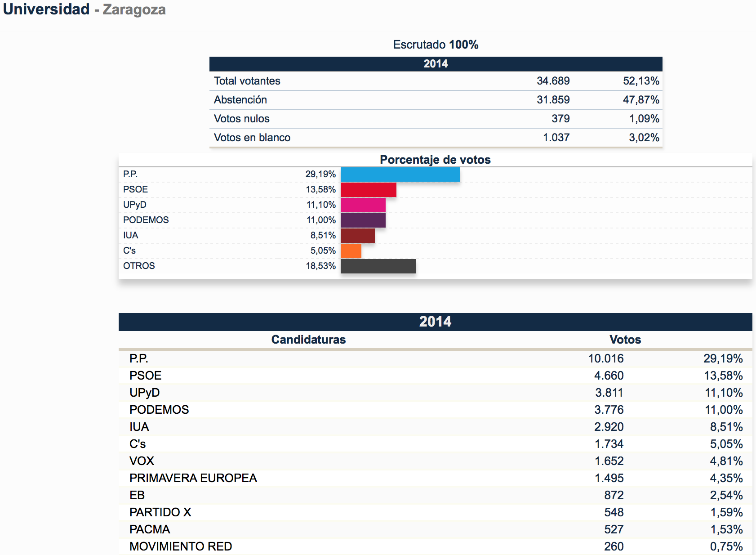Click the 18,53% OTROS chart percentage
Image resolution: width=756 pixels, height=555 pixels.
pyautogui.click(x=320, y=266)
